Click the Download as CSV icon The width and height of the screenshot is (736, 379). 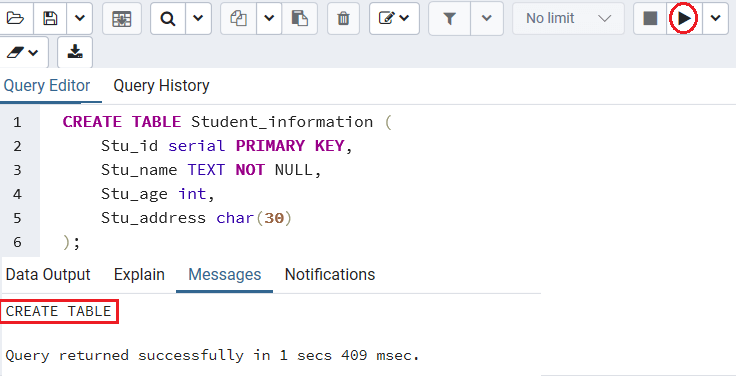[x=75, y=52]
